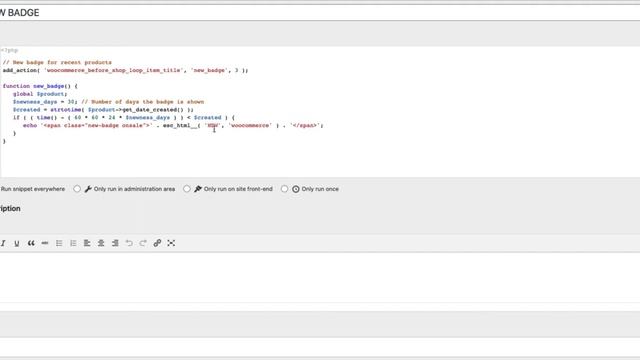The width and height of the screenshot is (640, 360).
Task: Create a numbered list in description
Action: [x=73, y=243]
